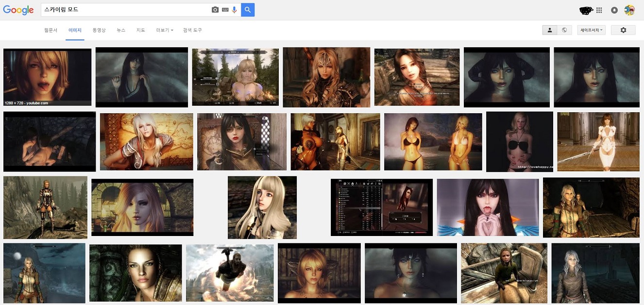Hide private results with globe icon
This screenshot has height=305, width=644.
coord(564,30)
